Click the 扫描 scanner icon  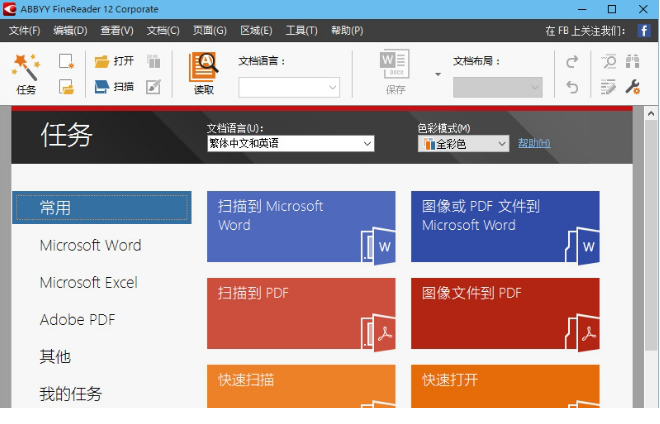click(102, 87)
